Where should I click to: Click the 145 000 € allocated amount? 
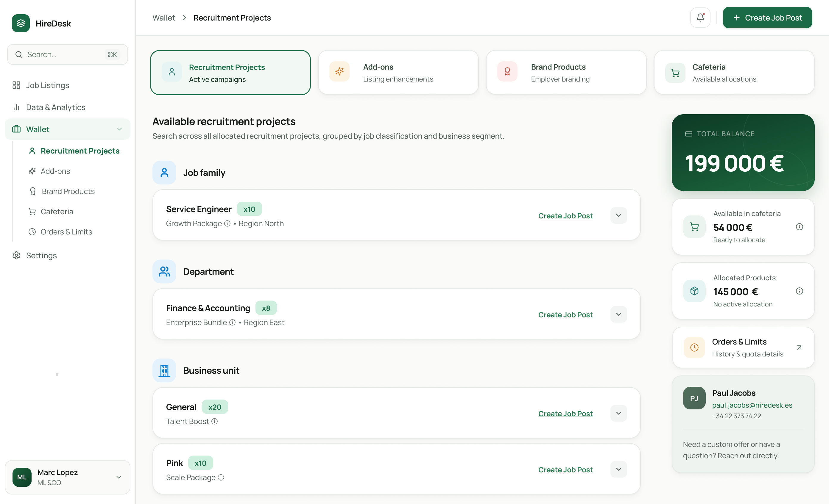tap(735, 292)
